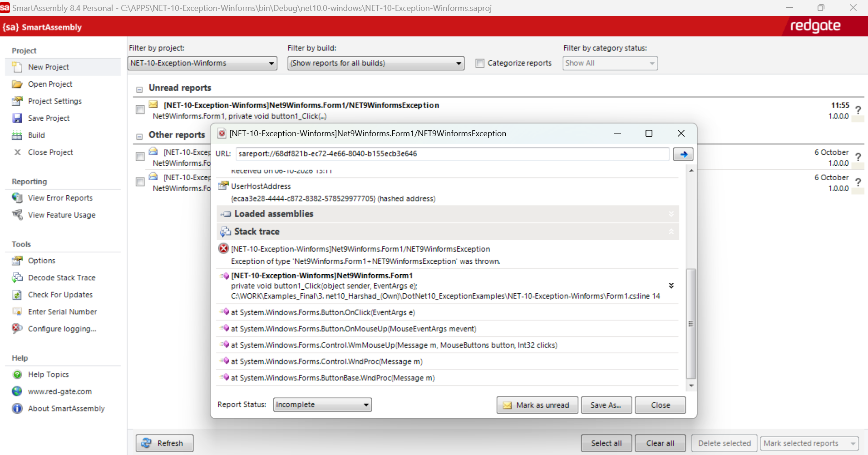868x455 pixels.
Task: Click the scroll up arrow in report dialog
Action: (691, 171)
